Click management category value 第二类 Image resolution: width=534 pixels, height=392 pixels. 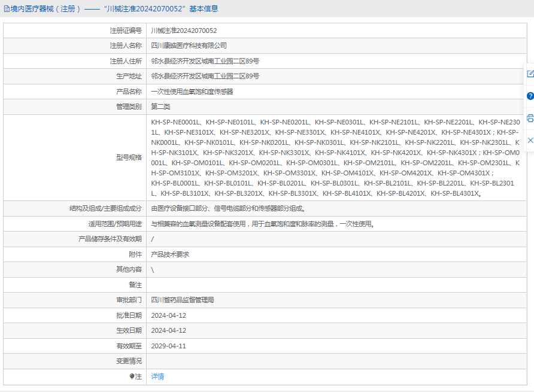coord(160,107)
